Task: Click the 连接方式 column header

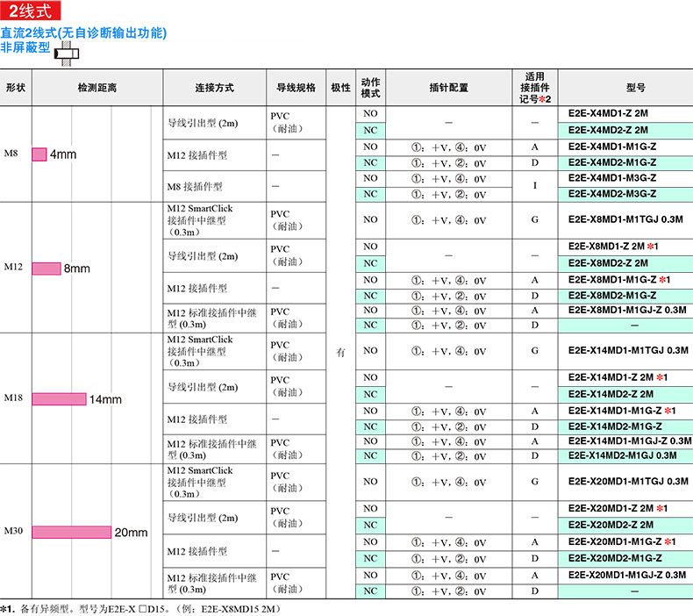Action: click(214, 88)
